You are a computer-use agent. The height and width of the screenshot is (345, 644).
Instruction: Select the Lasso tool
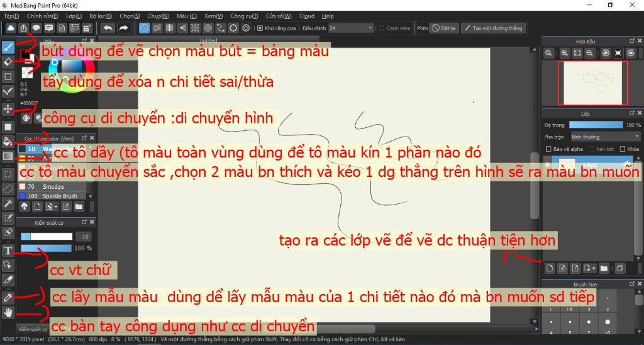[8, 189]
